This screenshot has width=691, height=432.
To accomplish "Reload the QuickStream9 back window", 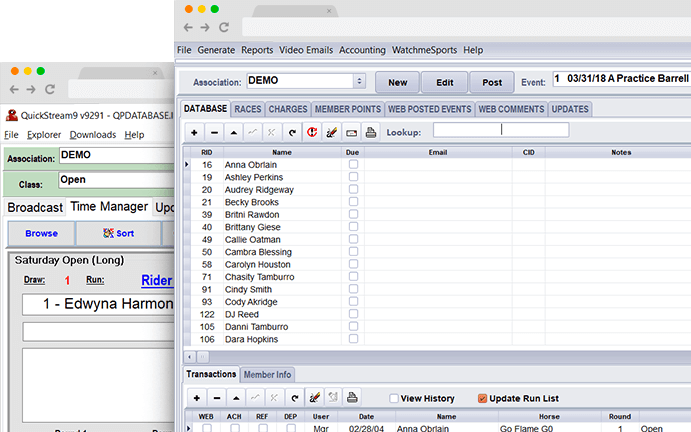I will coord(50,89).
